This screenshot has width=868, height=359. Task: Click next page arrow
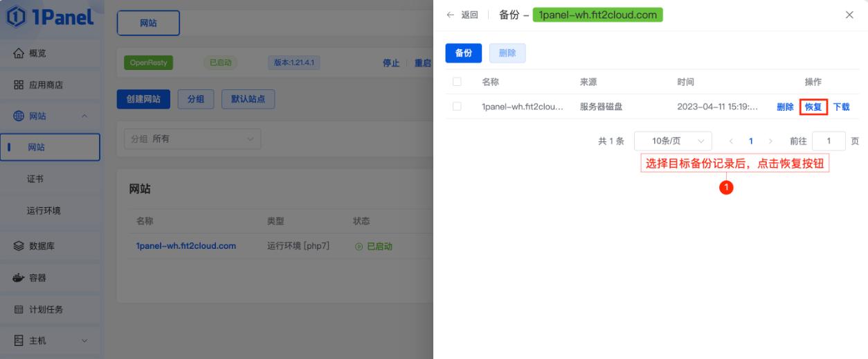point(771,141)
